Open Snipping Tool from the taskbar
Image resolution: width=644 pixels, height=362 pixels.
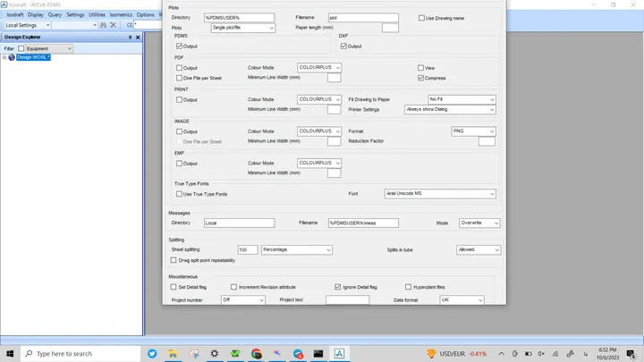[x=194, y=353]
